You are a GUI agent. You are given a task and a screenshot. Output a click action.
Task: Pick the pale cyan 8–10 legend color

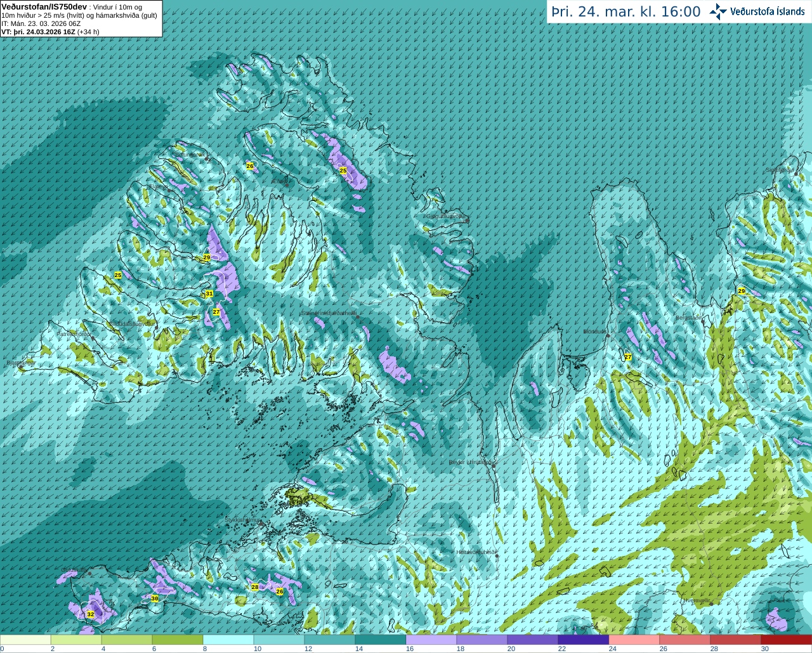pos(228,640)
